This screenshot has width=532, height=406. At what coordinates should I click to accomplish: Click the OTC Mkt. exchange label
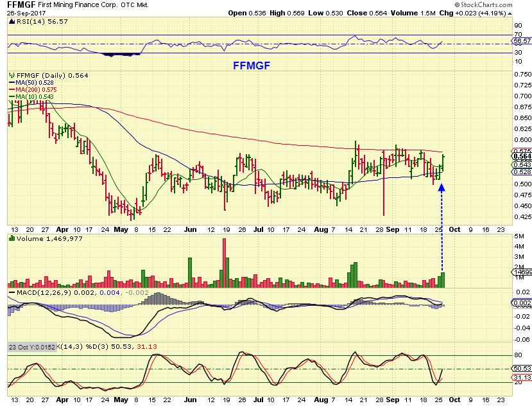tap(135, 5)
